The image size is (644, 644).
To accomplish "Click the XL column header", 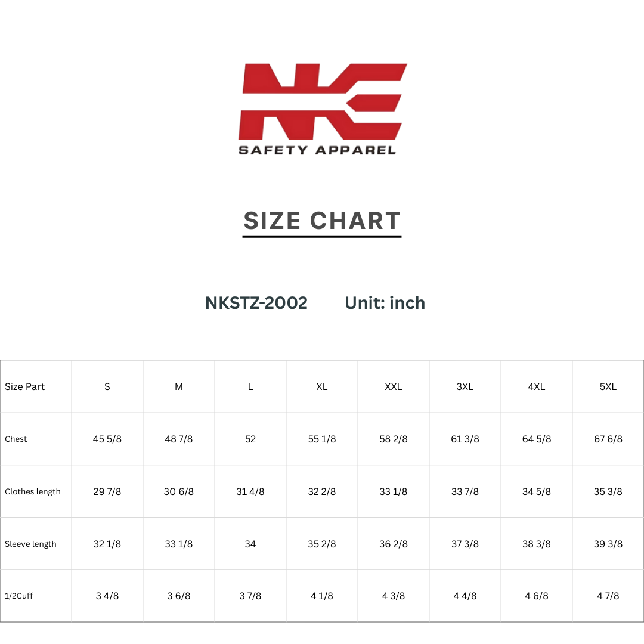I will pyautogui.click(x=322, y=387).
